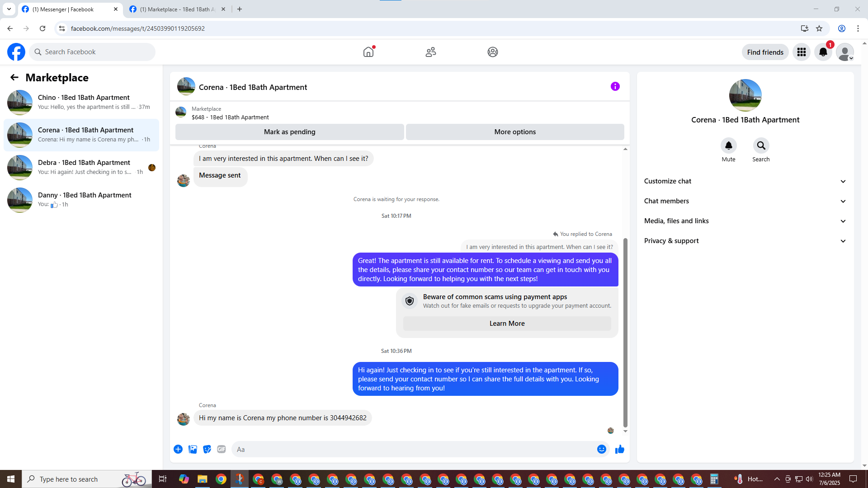The height and width of the screenshot is (488, 868).
Task: Expand Customize chat section
Action: click(745, 181)
